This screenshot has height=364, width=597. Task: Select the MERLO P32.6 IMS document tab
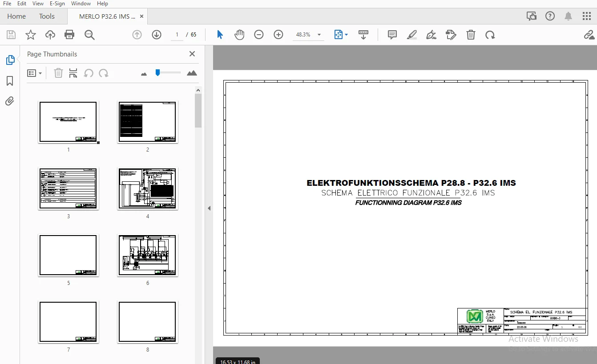(107, 16)
